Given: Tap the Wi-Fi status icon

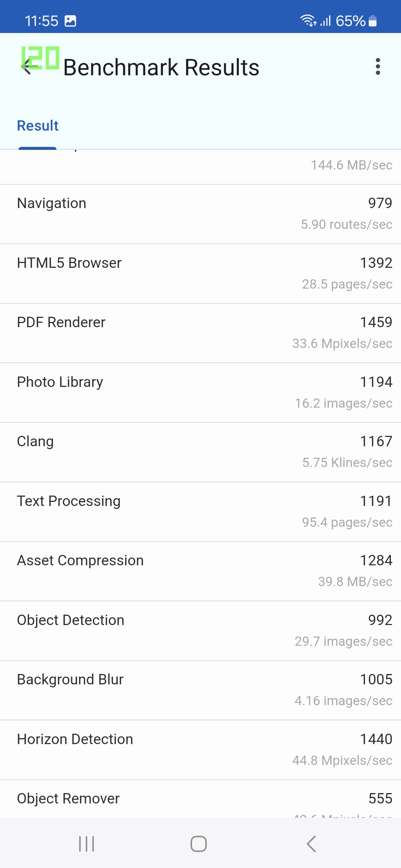Looking at the screenshot, I should pyautogui.click(x=308, y=21).
